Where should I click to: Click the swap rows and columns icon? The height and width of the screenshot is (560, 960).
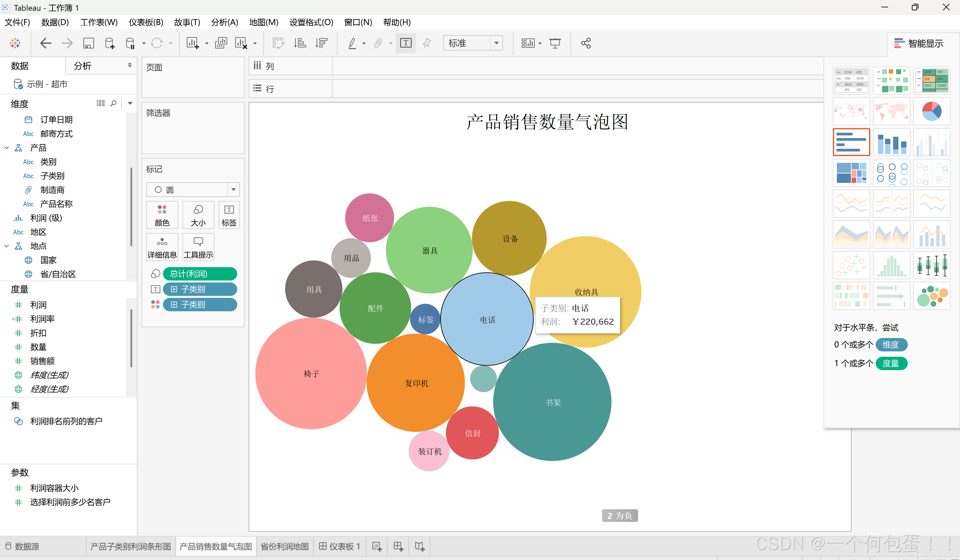tap(278, 43)
